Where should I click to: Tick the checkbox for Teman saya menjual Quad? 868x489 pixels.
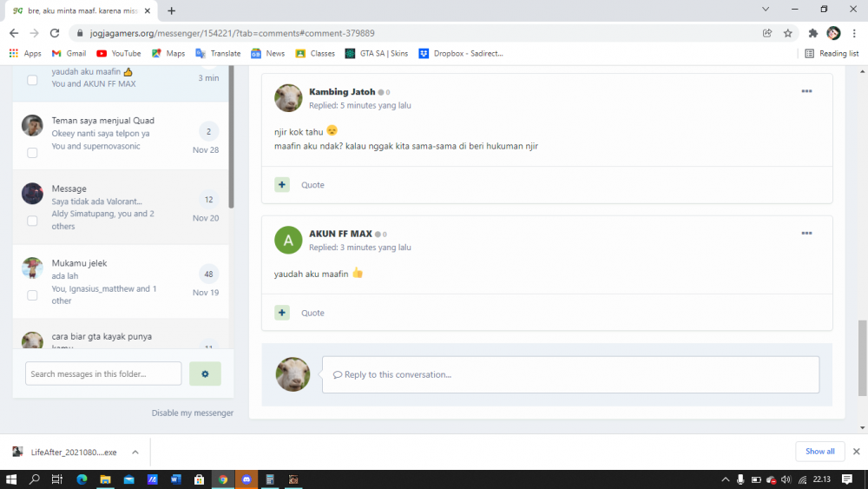(x=32, y=152)
